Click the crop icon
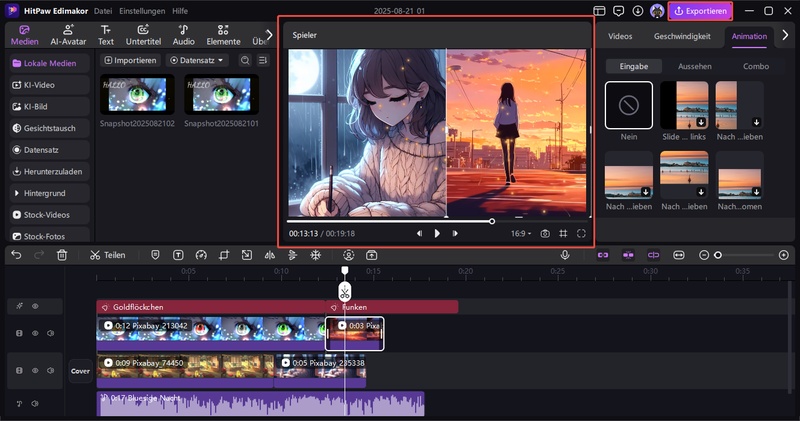Viewport: 800px width, 421px height. (223, 255)
